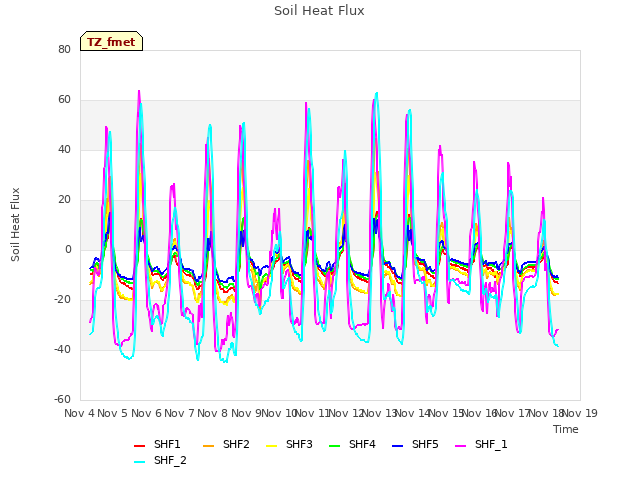Click the magenta SHF_1 legend swatch
The width and height of the screenshot is (640, 480).
pyautogui.click(x=460, y=446)
